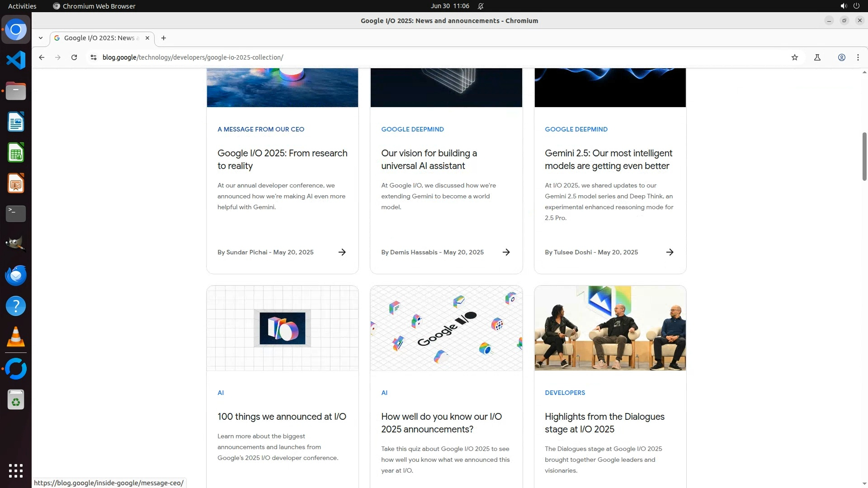Expand the tab search dropdown
Image resolution: width=868 pixels, height=488 pixels.
pyautogui.click(x=41, y=38)
